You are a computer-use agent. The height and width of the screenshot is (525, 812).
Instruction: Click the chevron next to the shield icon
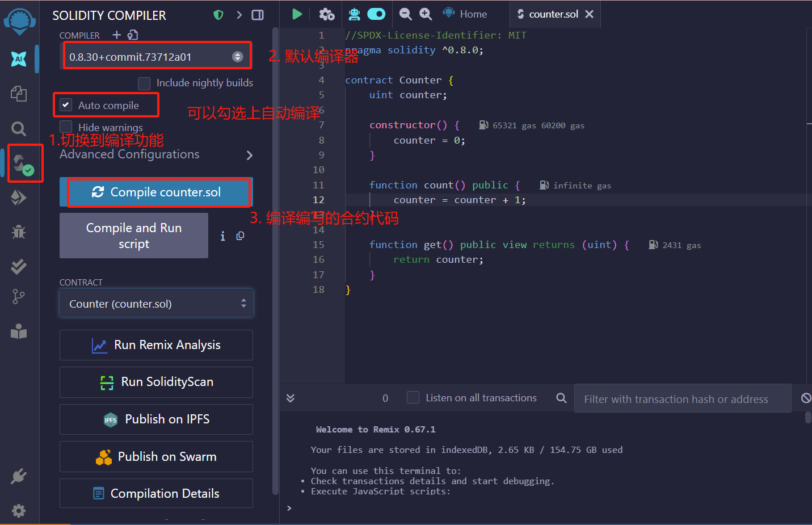[x=239, y=15]
